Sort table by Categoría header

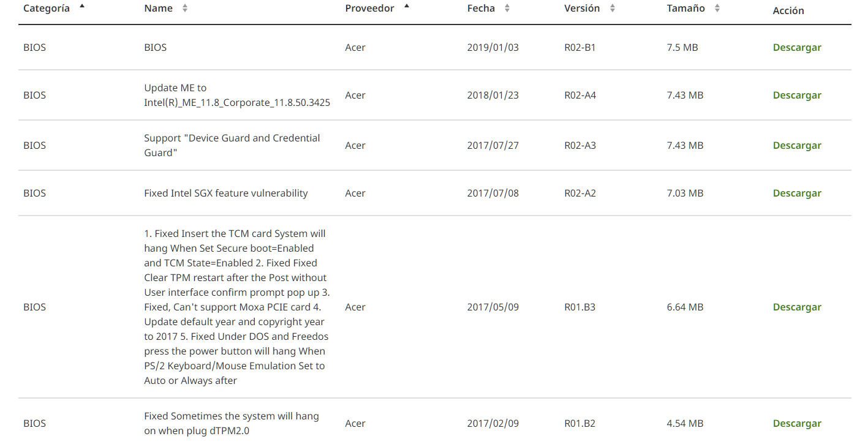(47, 9)
